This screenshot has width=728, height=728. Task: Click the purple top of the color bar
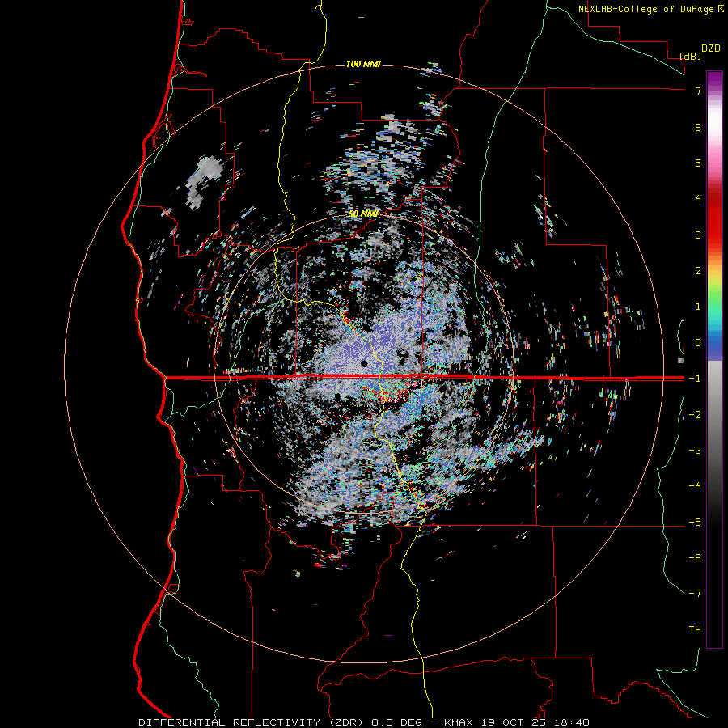(x=714, y=79)
